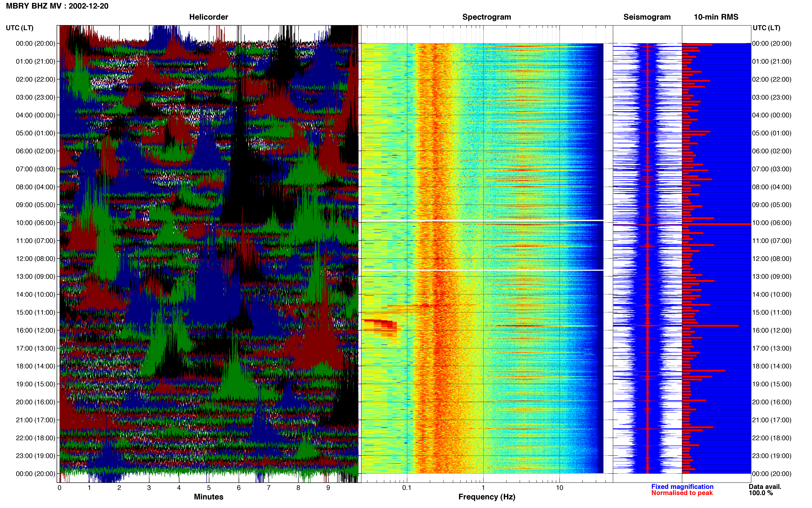Click the "10-min RMS" panel heading

tap(716, 17)
